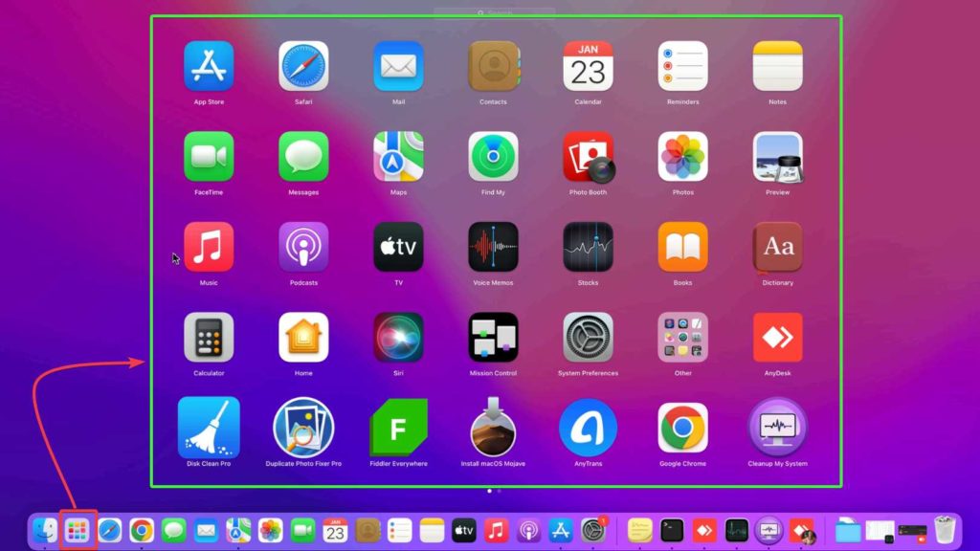Open FaceTime from the Dock
Screen dimensions: 980x551
tap(303, 531)
